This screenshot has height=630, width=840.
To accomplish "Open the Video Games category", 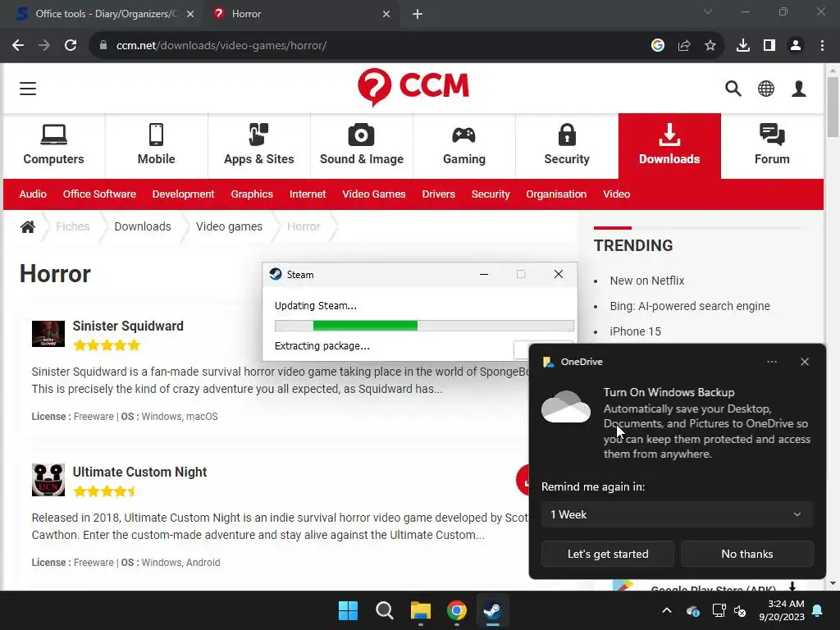I will click(374, 194).
